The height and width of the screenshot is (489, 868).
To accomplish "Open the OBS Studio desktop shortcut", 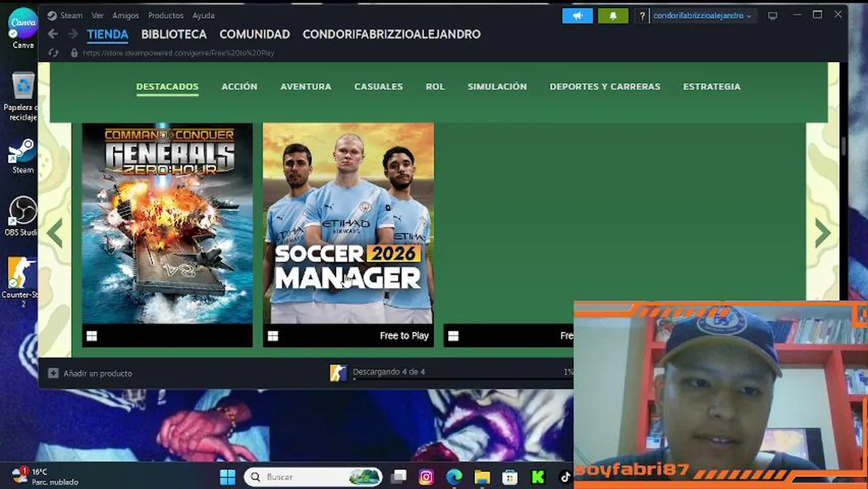I will point(22,216).
